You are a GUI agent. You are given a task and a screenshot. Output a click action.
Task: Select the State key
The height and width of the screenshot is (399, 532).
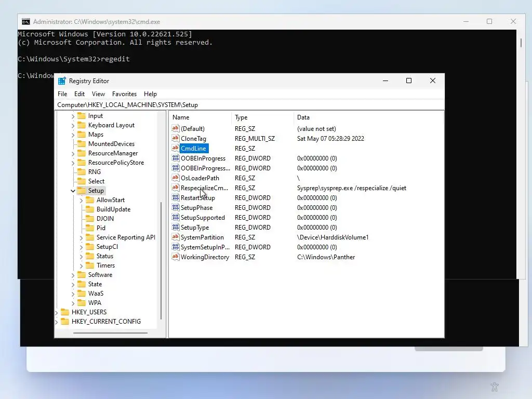pos(95,284)
